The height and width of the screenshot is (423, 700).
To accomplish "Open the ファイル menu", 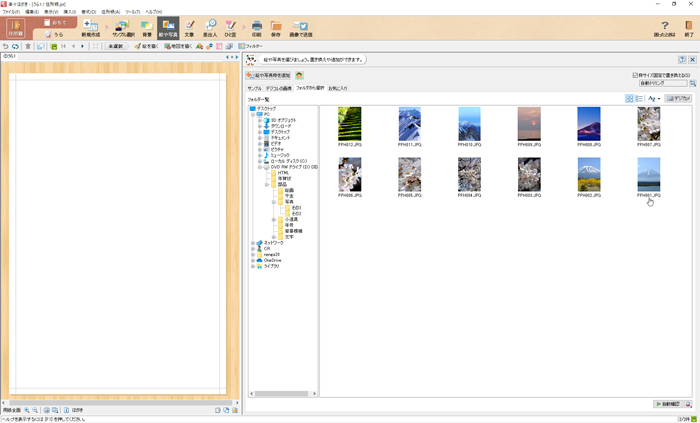I will 10,12.
